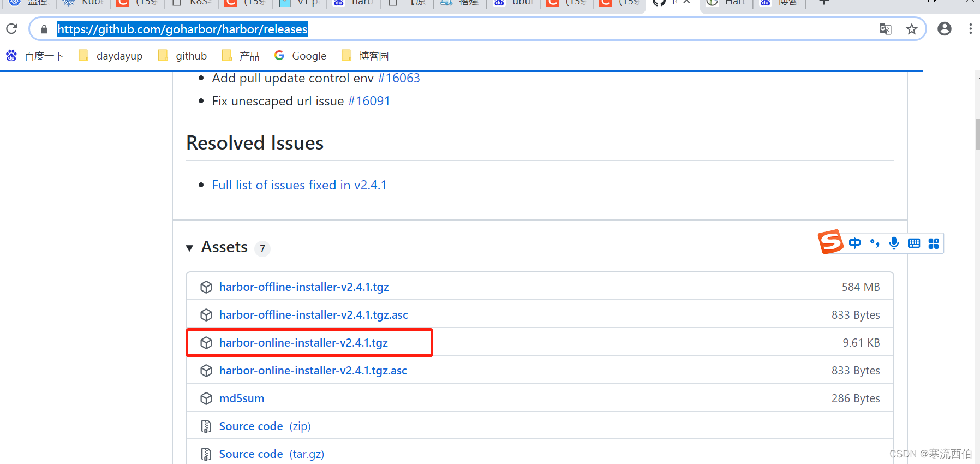Open the Google Translate page icon

tap(886, 29)
